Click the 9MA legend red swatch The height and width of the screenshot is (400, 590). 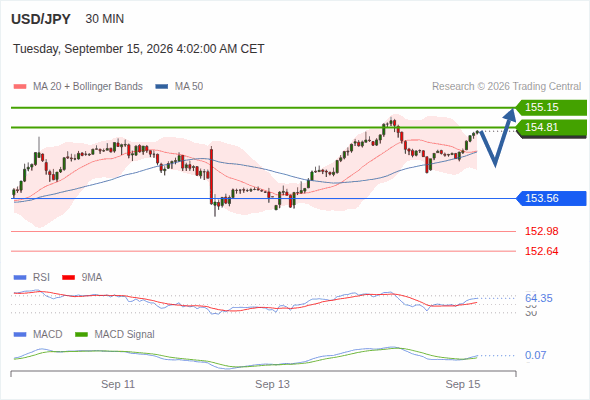pyautogui.click(x=68, y=278)
